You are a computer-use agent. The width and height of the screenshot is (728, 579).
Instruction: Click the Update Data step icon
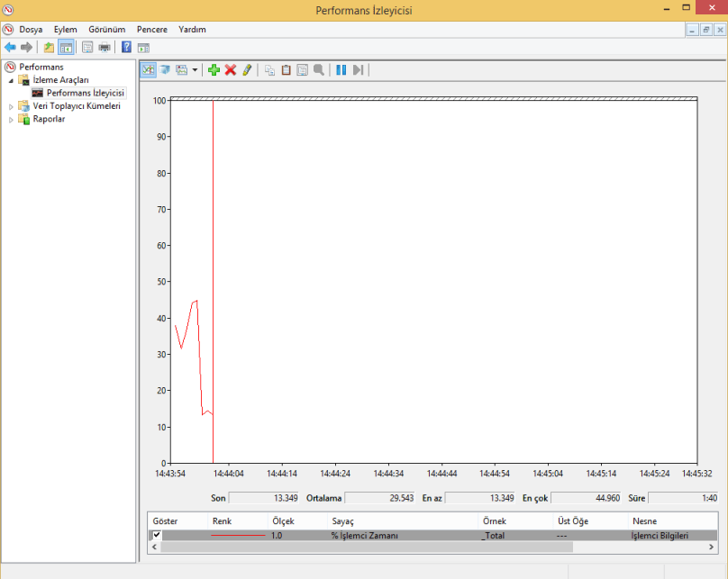[358, 69]
